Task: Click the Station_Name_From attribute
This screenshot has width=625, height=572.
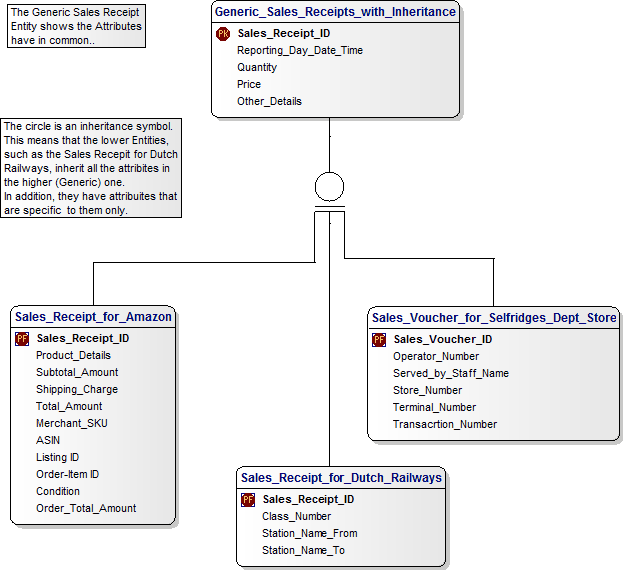Action: pyautogui.click(x=309, y=533)
